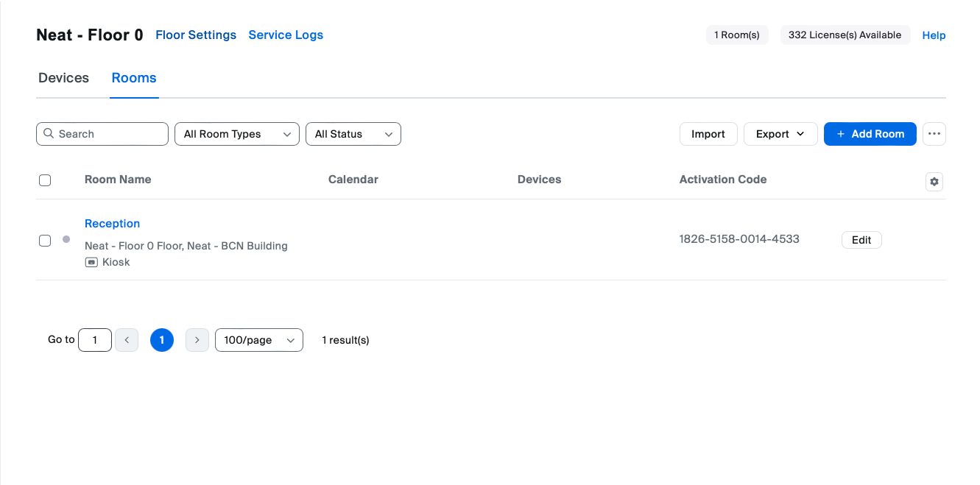The image size is (980, 485).
Task: Click the Devices column header
Action: [540, 180]
